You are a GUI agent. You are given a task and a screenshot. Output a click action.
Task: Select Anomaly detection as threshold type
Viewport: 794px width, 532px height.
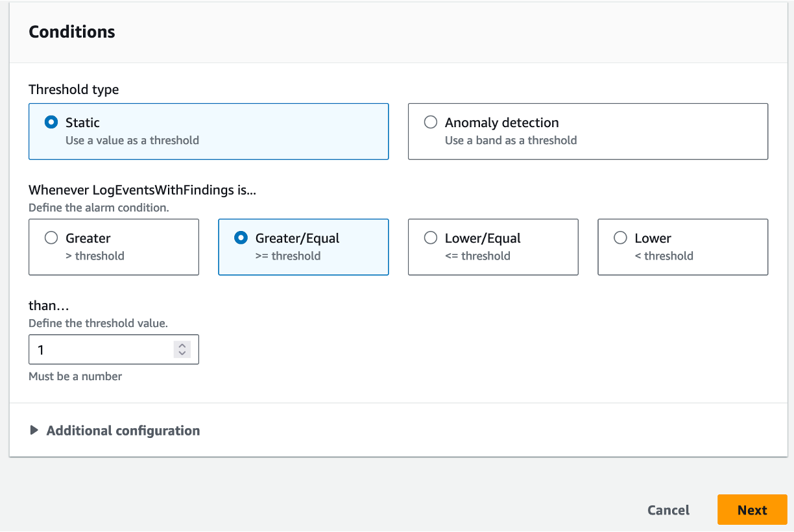588,131
